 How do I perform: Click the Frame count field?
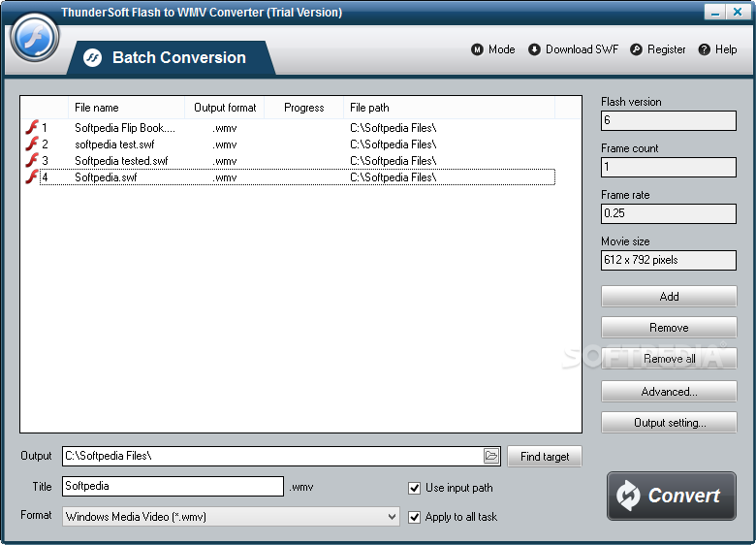(x=668, y=167)
